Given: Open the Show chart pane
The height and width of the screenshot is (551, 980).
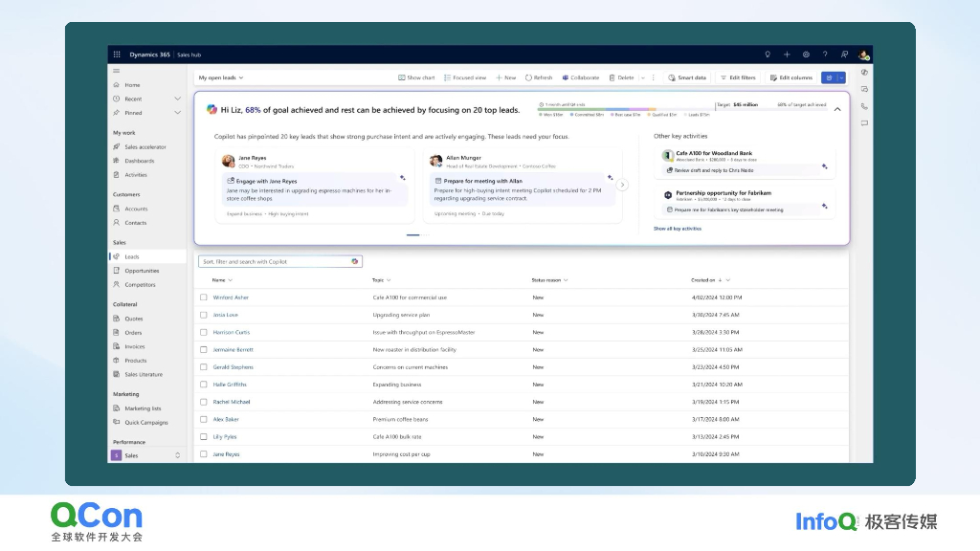Looking at the screenshot, I should pos(416,77).
